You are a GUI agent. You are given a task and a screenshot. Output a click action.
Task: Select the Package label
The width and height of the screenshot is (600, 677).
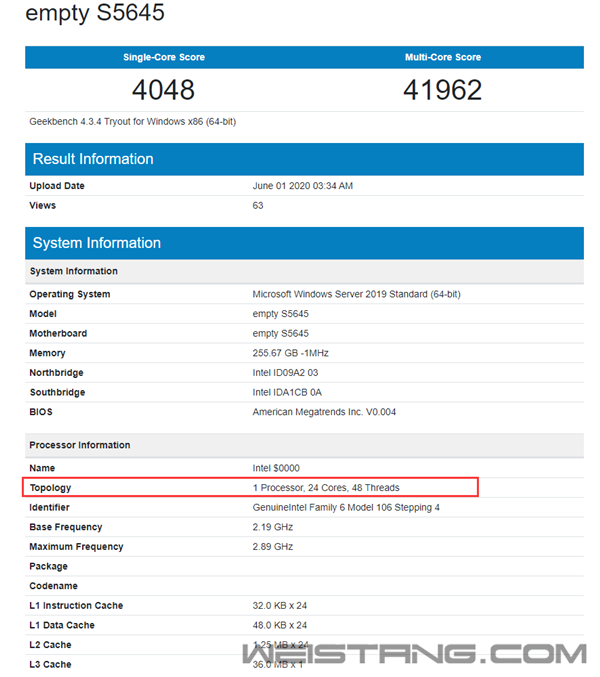[48, 566]
